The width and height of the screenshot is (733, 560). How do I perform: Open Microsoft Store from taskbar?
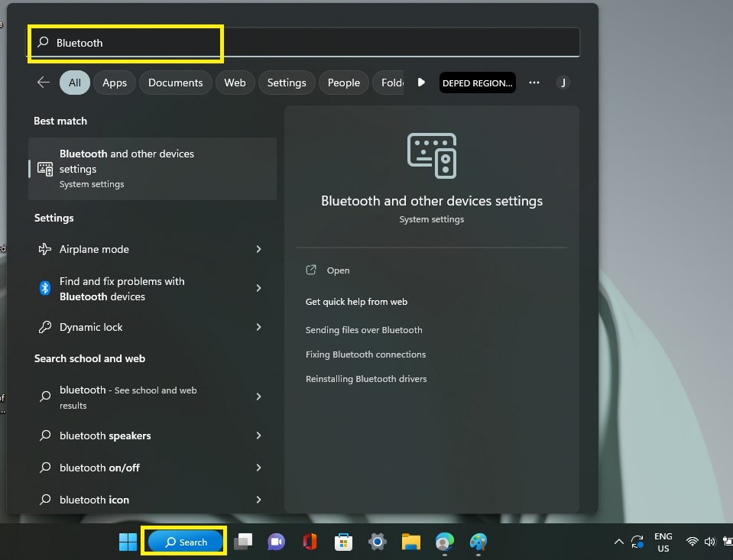pyautogui.click(x=344, y=542)
